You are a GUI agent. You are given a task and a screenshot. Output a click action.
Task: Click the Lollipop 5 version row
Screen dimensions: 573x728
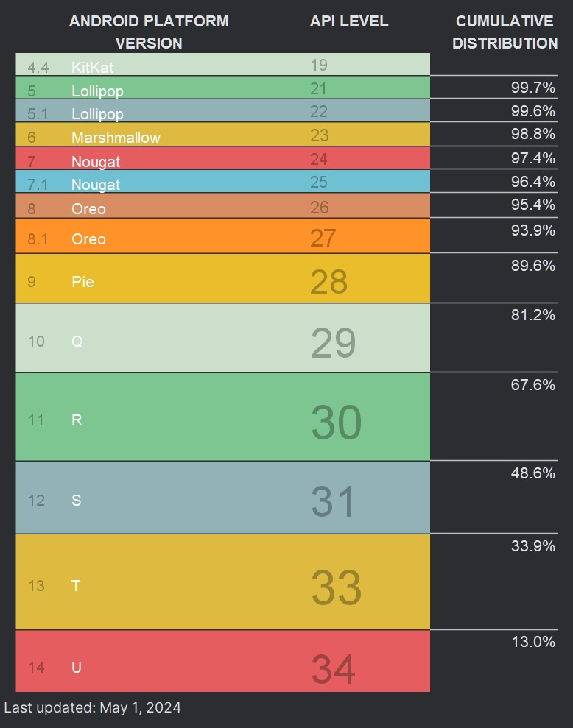[222, 89]
